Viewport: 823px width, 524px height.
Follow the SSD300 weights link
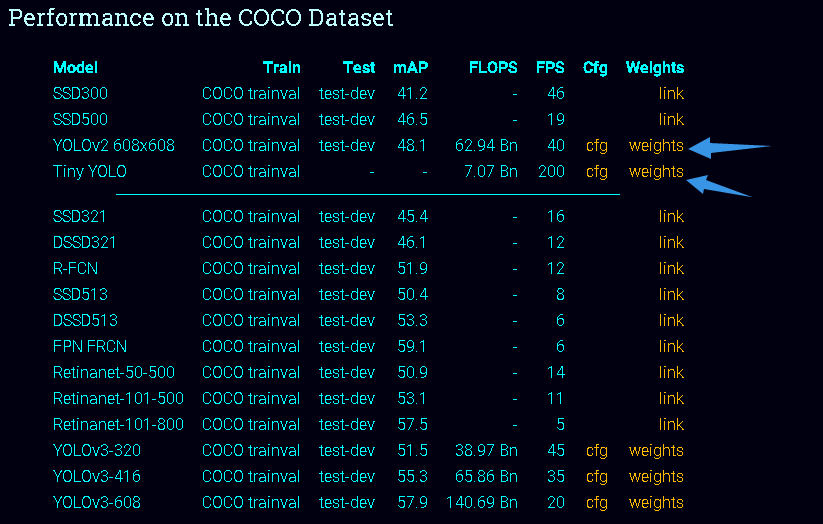pos(671,93)
